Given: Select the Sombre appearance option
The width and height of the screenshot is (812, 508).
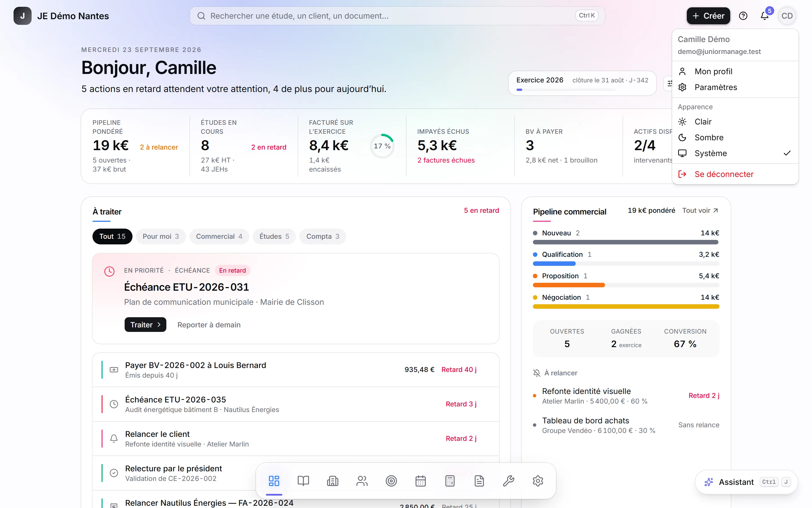Looking at the screenshot, I should click(x=735, y=137).
